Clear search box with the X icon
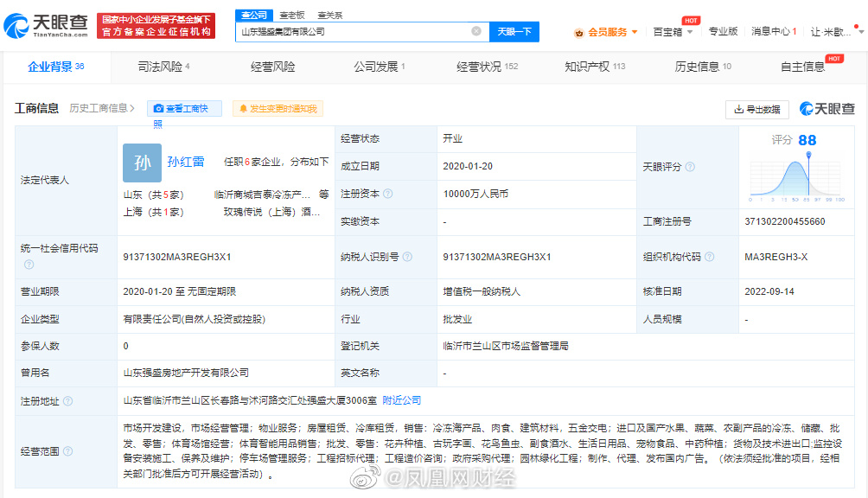 (476, 31)
